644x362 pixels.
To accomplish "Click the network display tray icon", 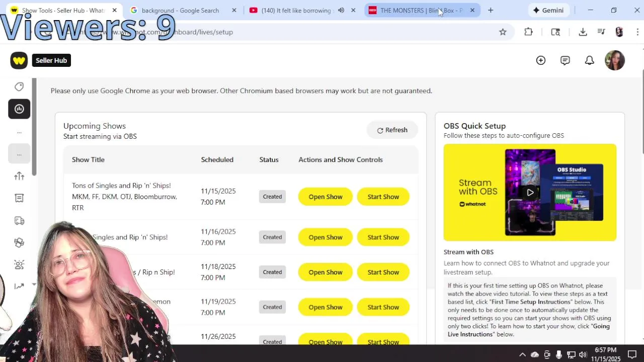I will 571,354.
